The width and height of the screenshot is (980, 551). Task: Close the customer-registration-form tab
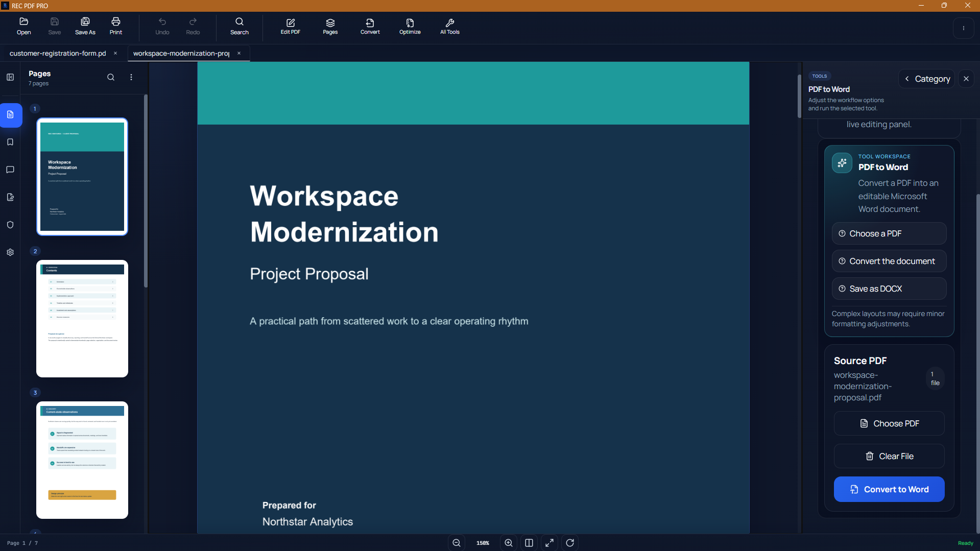pyautogui.click(x=115, y=53)
